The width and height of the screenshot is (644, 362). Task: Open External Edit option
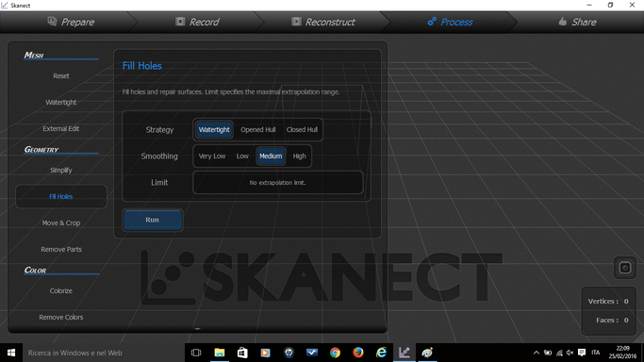coord(60,128)
